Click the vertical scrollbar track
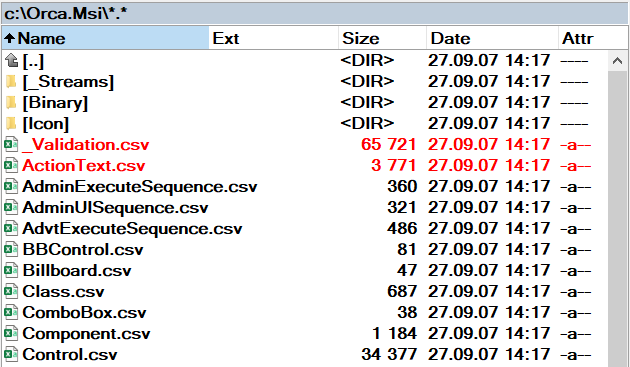 pos(618,219)
